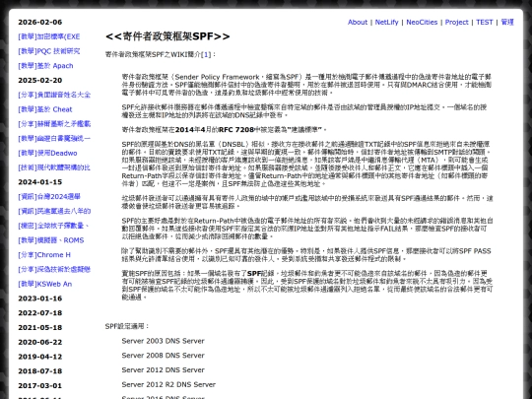Screen dimensions: 532x399
Task: Open the NetLify navigation link
Action: (386, 22)
